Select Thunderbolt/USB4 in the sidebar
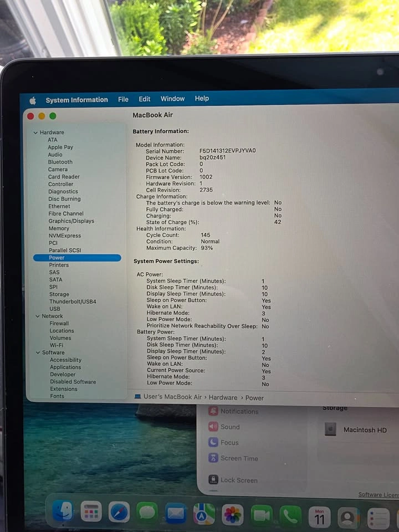399x532 pixels. (73, 301)
